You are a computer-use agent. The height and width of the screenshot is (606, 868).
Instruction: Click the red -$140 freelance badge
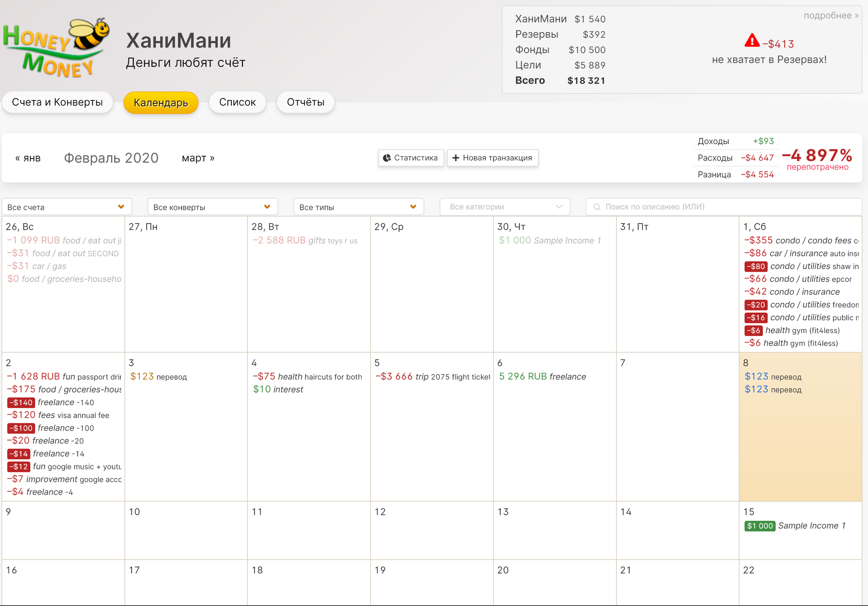coord(21,403)
